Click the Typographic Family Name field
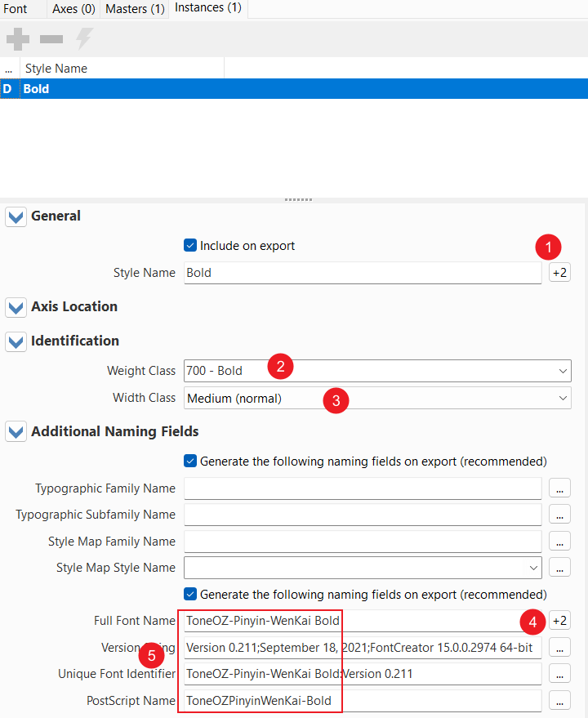This screenshot has width=588, height=718. coord(363,488)
